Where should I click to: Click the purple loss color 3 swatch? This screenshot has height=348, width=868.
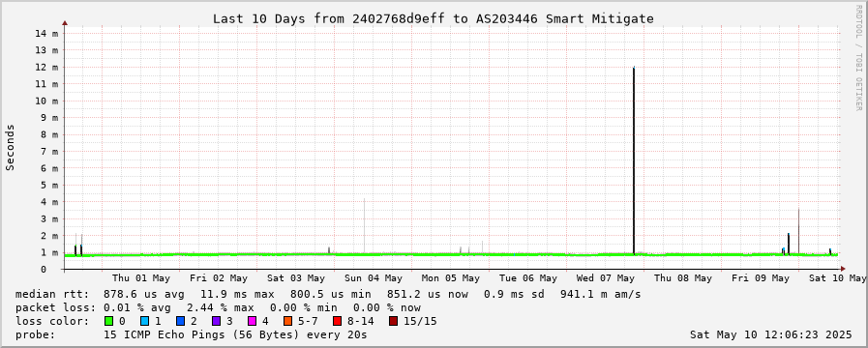pyautogui.click(x=216, y=321)
